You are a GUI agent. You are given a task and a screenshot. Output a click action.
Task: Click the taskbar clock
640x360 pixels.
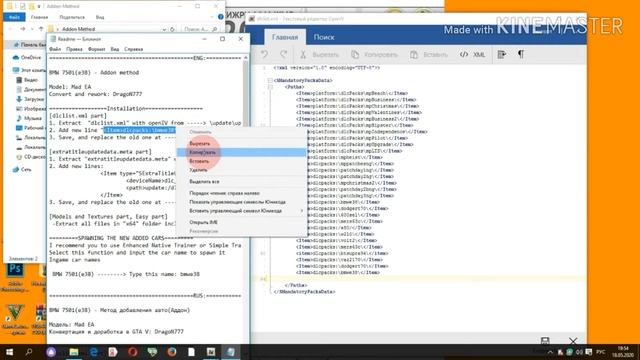(623, 352)
